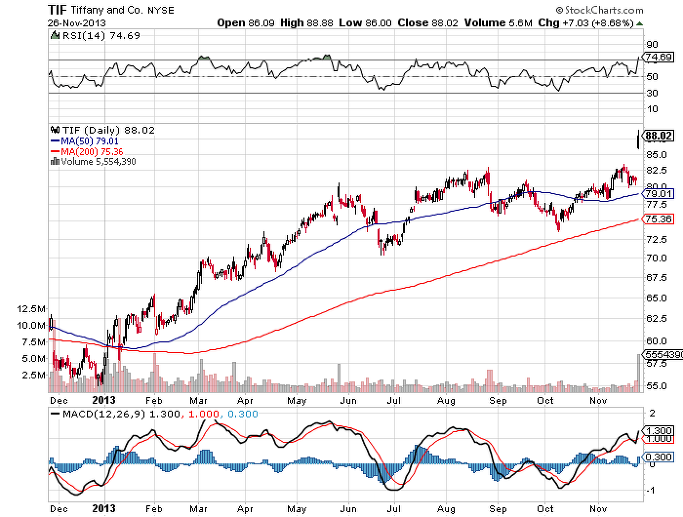Click the 30 level on the RSI axis

[x=653, y=94]
